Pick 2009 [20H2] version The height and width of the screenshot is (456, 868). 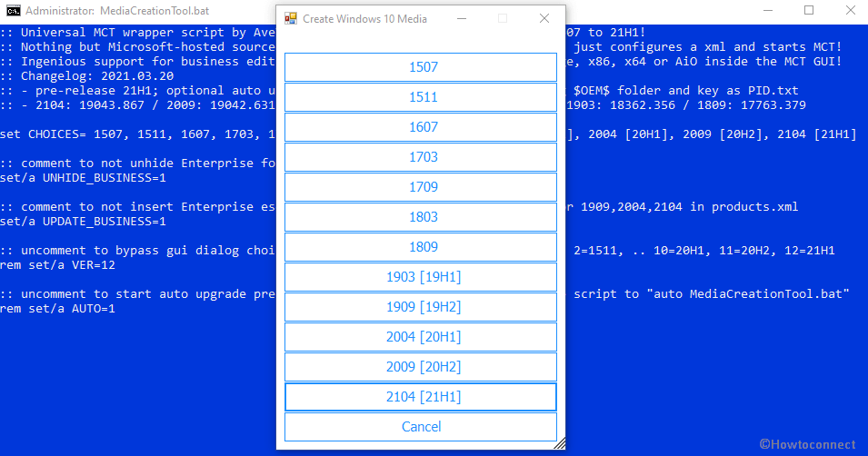coord(421,366)
